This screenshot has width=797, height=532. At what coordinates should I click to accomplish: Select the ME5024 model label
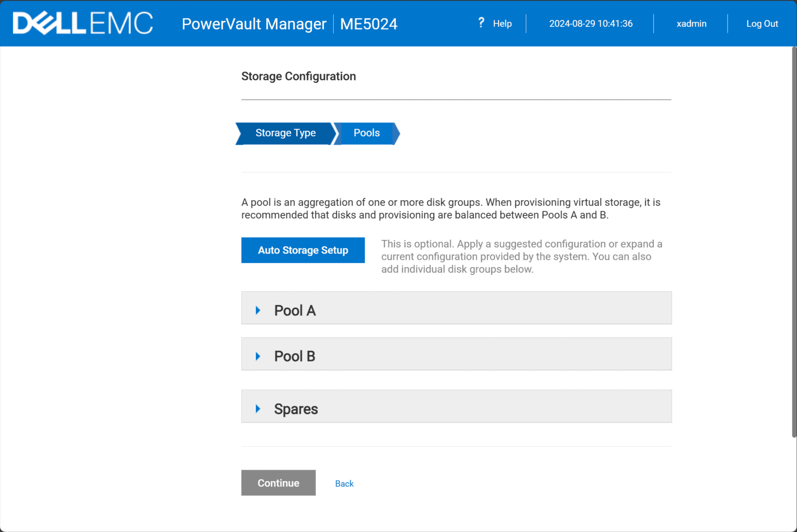(368, 24)
